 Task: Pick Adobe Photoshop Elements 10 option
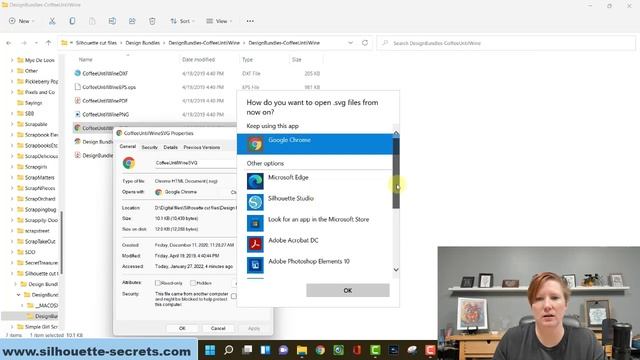(x=315, y=265)
